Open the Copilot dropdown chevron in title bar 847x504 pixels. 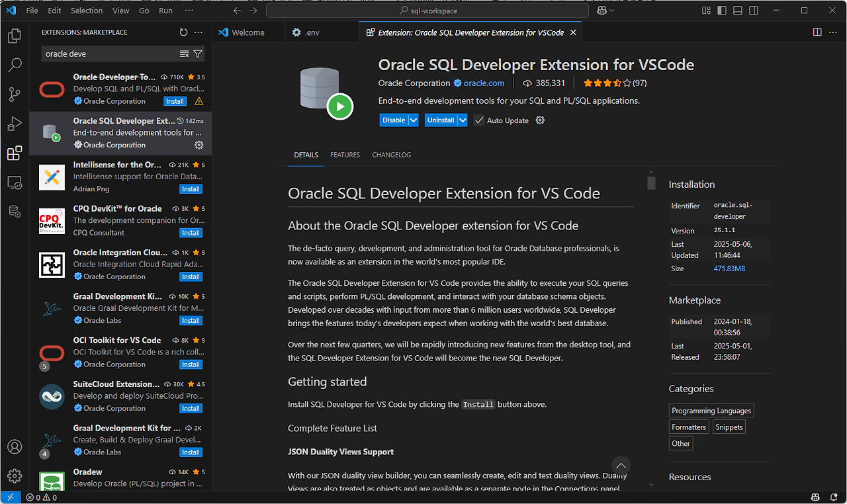(x=611, y=11)
